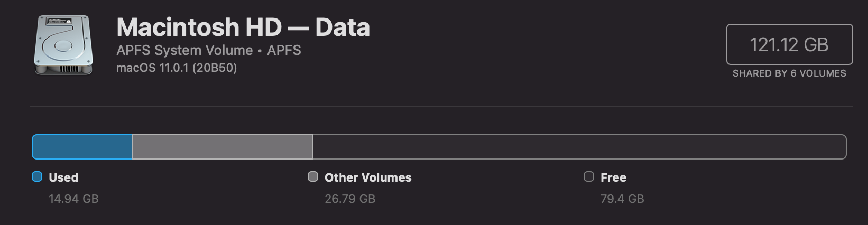The image size is (868, 225).
Task: Click the gray Other Volumes legend square
Action: [x=313, y=177]
